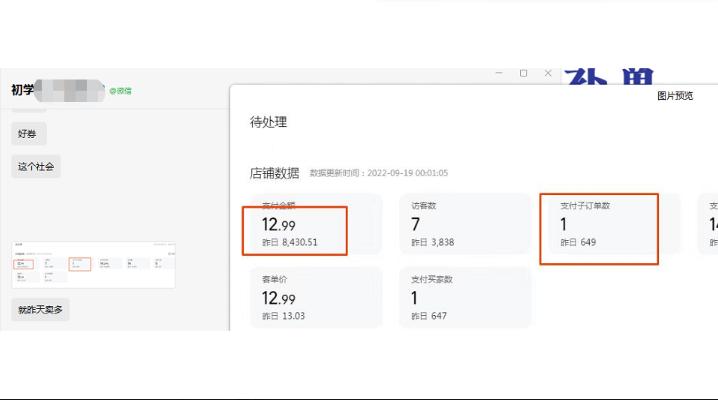
Task: Click the 图片预览 title label
Action: [x=674, y=96]
